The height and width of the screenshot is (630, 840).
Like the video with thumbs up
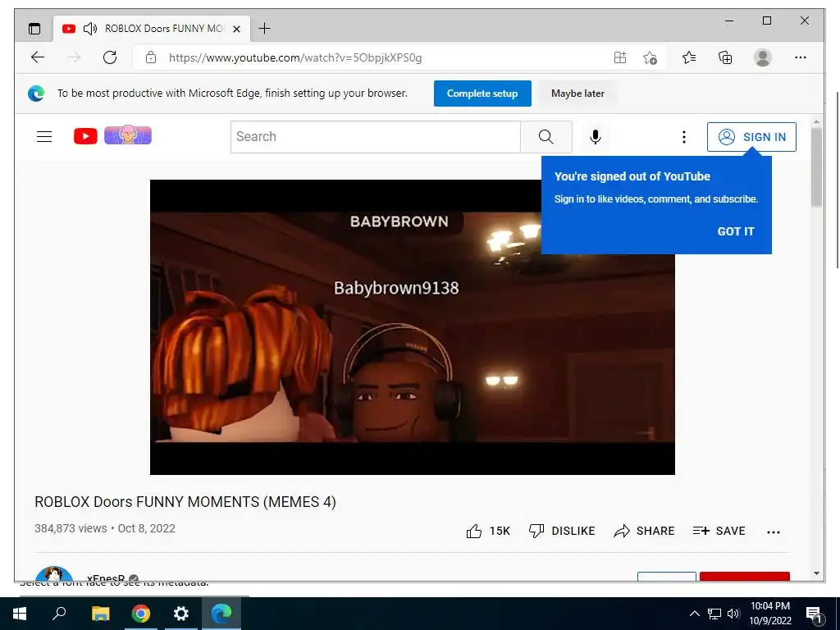(488, 531)
